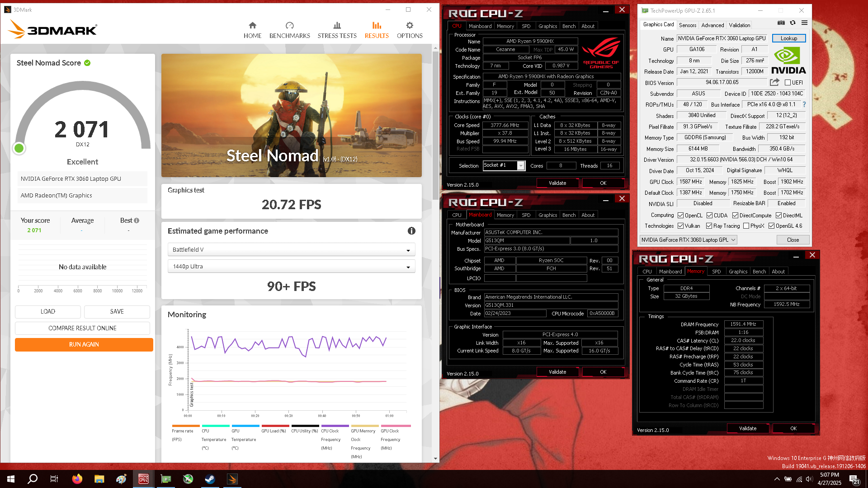This screenshot has height=488, width=868.
Task: Click the LOAD button in 3DMark
Action: click(48, 311)
